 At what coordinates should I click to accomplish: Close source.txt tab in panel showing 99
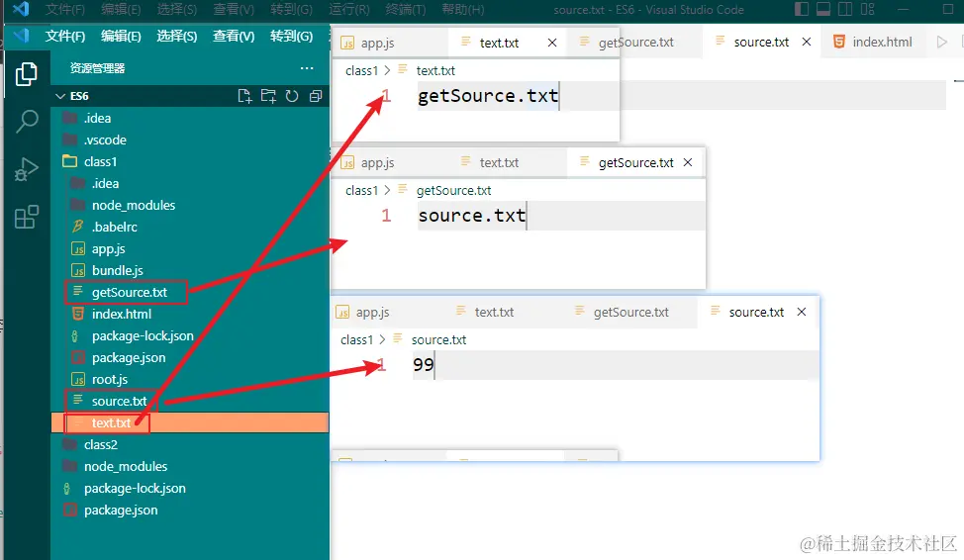coord(802,312)
